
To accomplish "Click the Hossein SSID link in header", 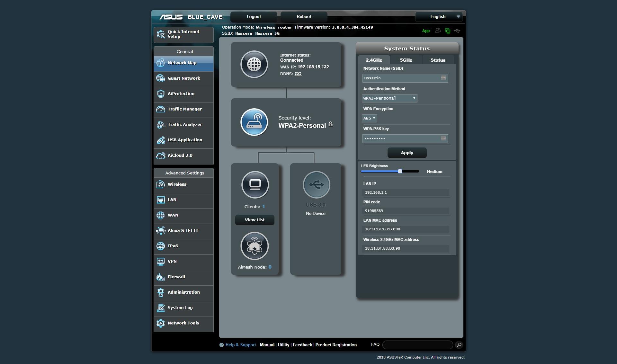I will 244,33.
